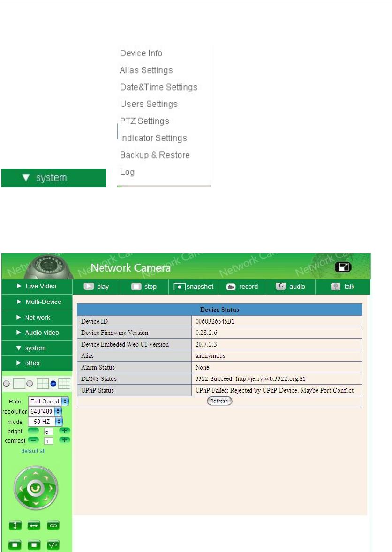The width and height of the screenshot is (392, 552).
Task: Pan camera left with PTZ arrow
Action: [21, 488]
